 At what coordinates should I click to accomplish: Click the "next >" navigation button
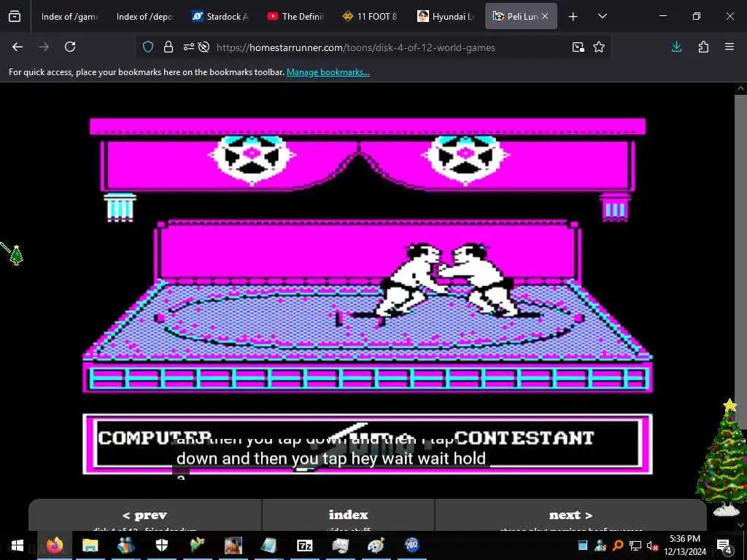[570, 515]
